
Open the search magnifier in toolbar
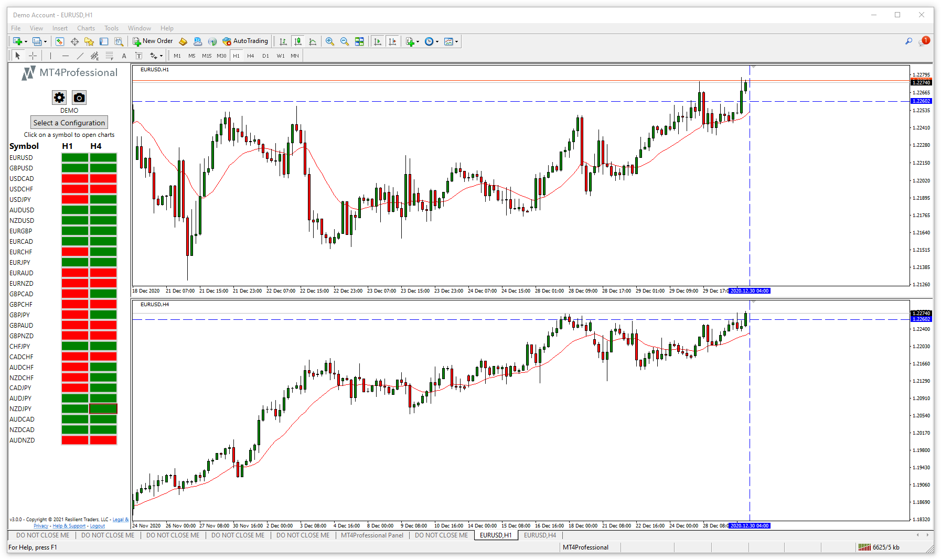(x=908, y=41)
